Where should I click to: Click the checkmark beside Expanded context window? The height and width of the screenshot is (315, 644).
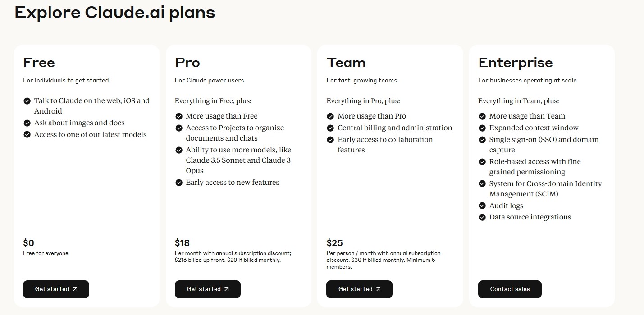pyautogui.click(x=482, y=128)
